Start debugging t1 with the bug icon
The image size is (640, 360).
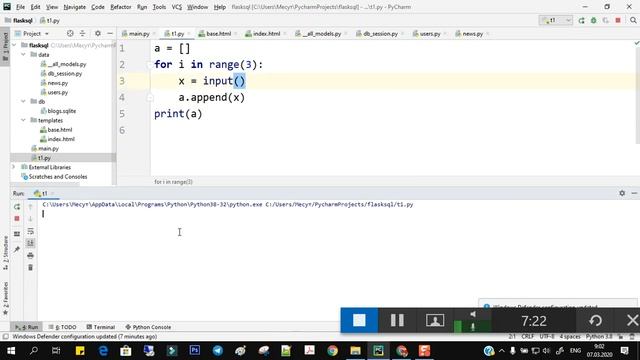click(x=593, y=20)
